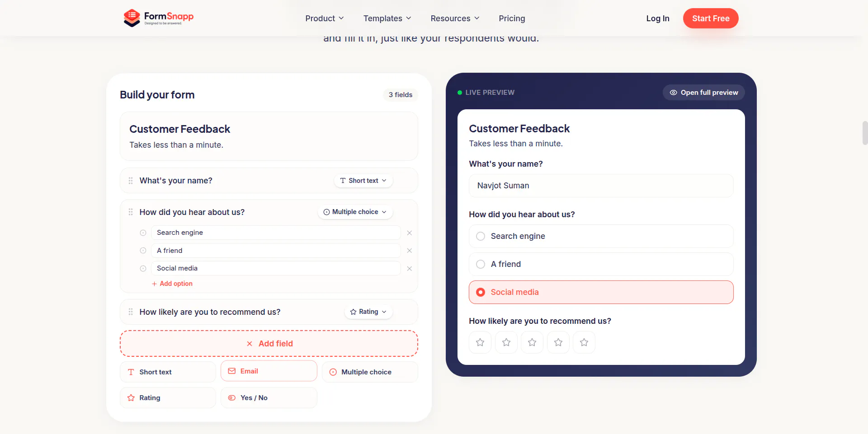Open the Short text type dropdown
Image resolution: width=868 pixels, height=434 pixels.
click(x=363, y=181)
